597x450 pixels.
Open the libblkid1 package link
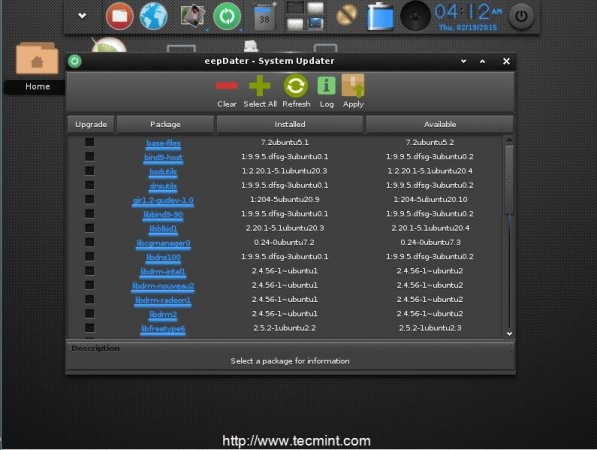pyautogui.click(x=163, y=229)
